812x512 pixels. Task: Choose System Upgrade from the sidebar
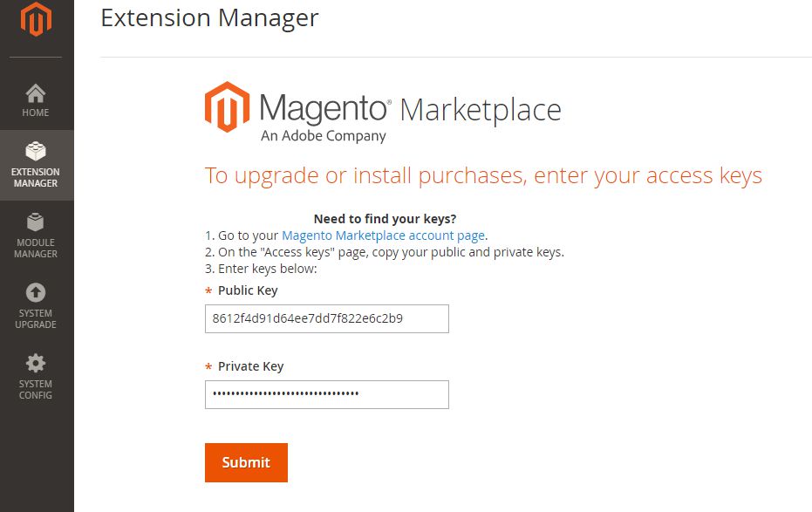[x=35, y=305]
